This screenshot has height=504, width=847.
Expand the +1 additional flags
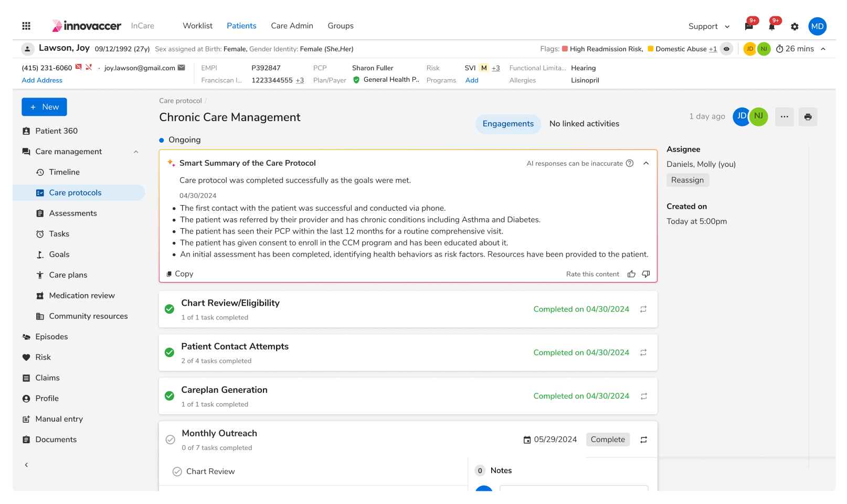point(713,49)
